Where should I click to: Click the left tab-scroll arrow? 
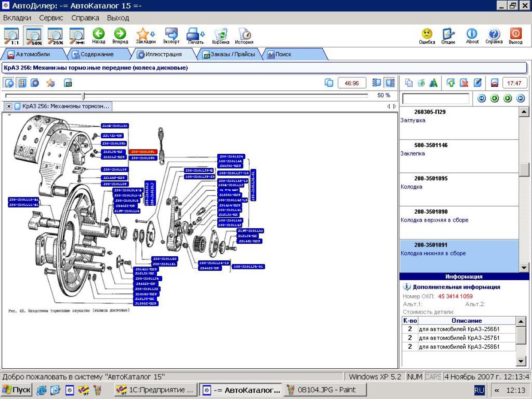coord(388,106)
